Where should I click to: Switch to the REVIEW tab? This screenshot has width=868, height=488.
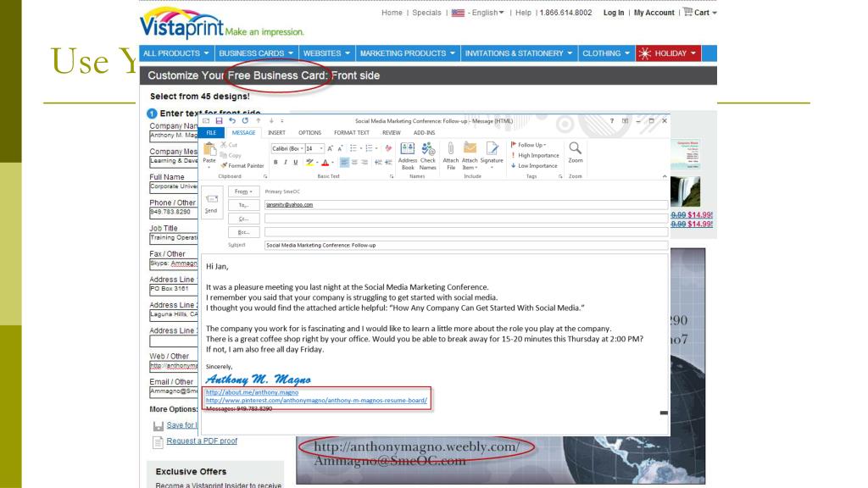tap(392, 133)
